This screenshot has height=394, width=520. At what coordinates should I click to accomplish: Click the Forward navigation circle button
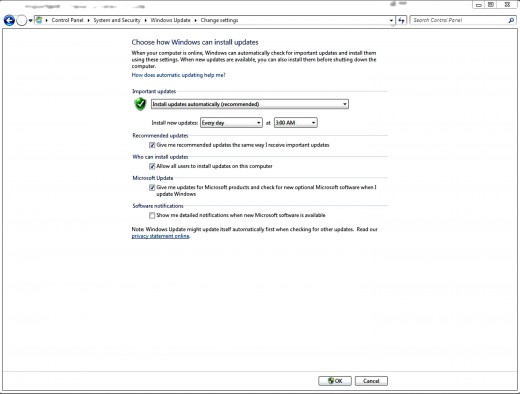[x=22, y=20]
